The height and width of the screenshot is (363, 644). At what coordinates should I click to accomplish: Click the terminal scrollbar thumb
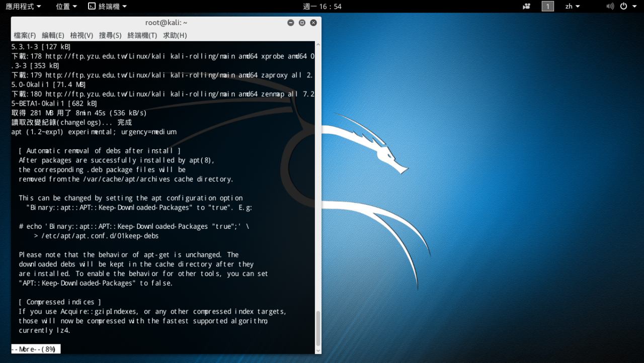point(317,327)
